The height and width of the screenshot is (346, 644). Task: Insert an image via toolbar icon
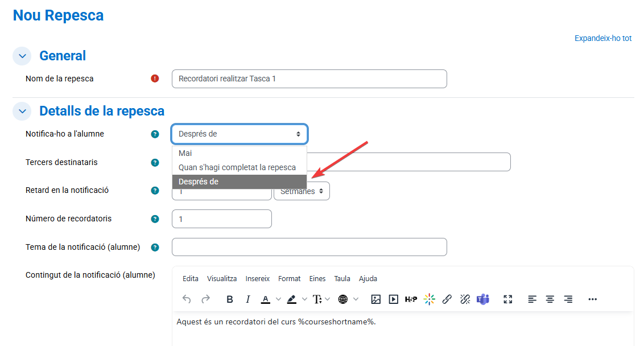(375, 299)
